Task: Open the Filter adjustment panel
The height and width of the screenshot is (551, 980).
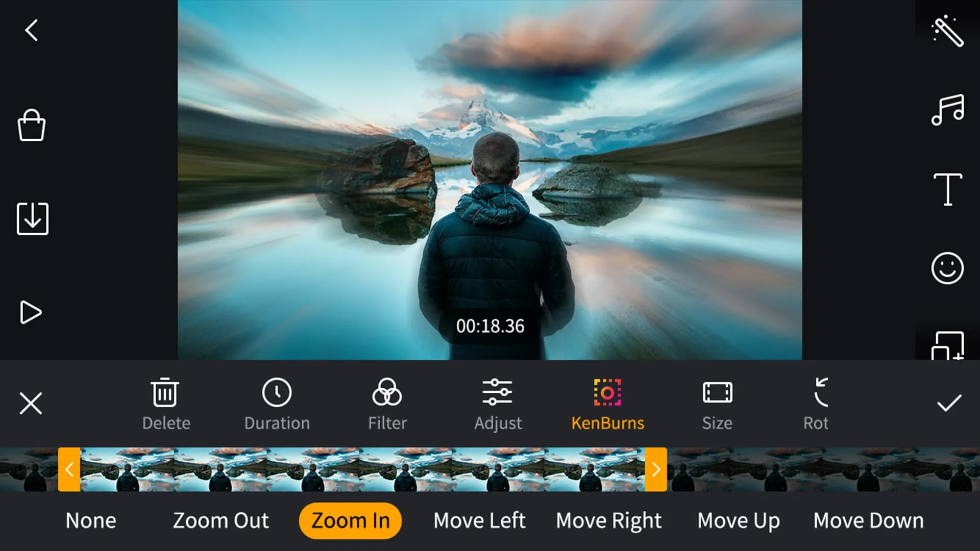Action: point(388,403)
